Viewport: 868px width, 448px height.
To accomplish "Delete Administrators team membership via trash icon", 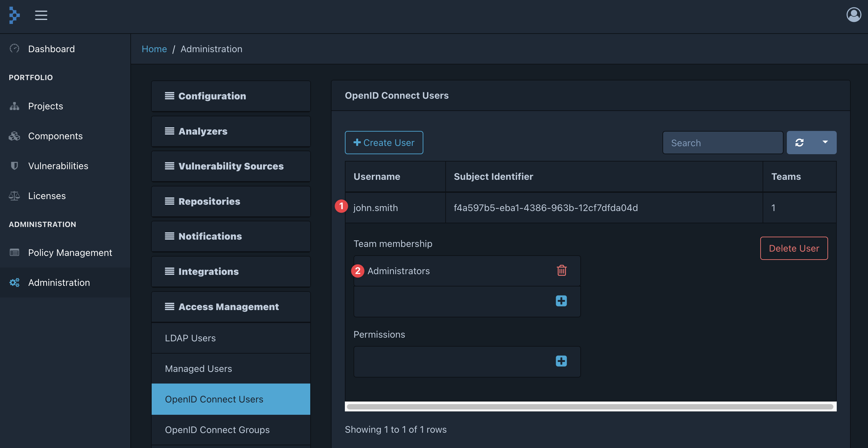I will [x=561, y=271].
